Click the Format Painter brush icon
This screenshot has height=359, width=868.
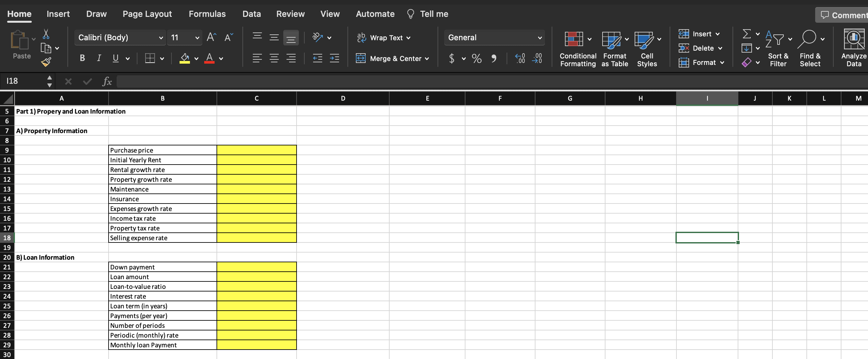click(46, 62)
